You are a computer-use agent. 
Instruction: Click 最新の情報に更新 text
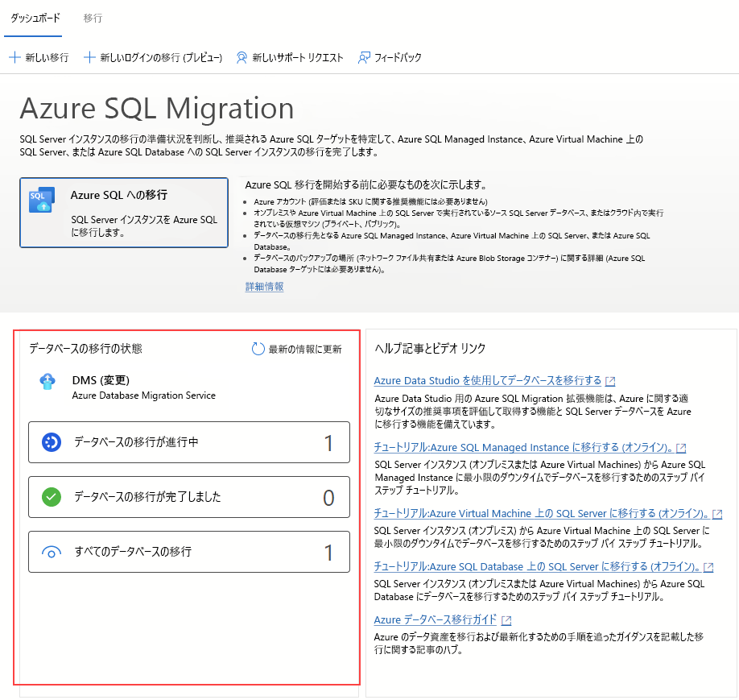pyautogui.click(x=305, y=349)
